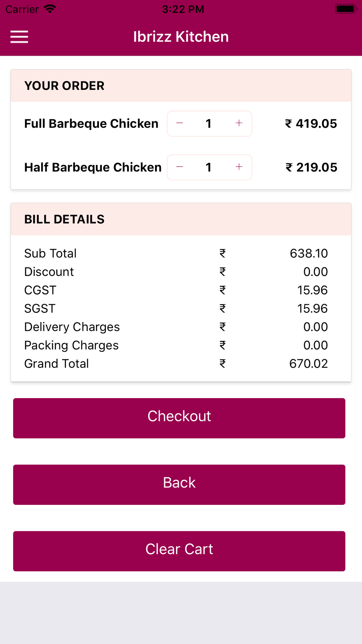Tap the YOUR ORDER section header
Image resolution: width=362 pixels, height=644 pixels.
pos(64,86)
